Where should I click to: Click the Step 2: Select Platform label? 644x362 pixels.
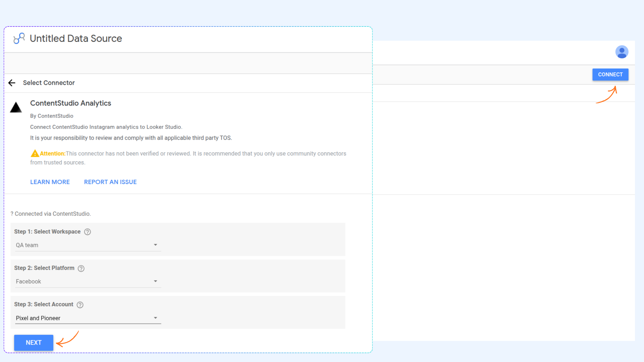(x=44, y=268)
